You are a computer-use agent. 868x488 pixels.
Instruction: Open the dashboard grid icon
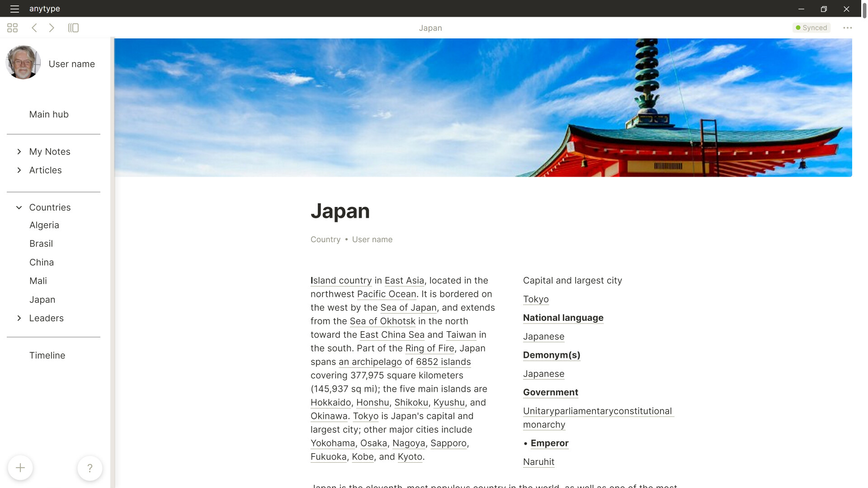pyautogui.click(x=12, y=28)
